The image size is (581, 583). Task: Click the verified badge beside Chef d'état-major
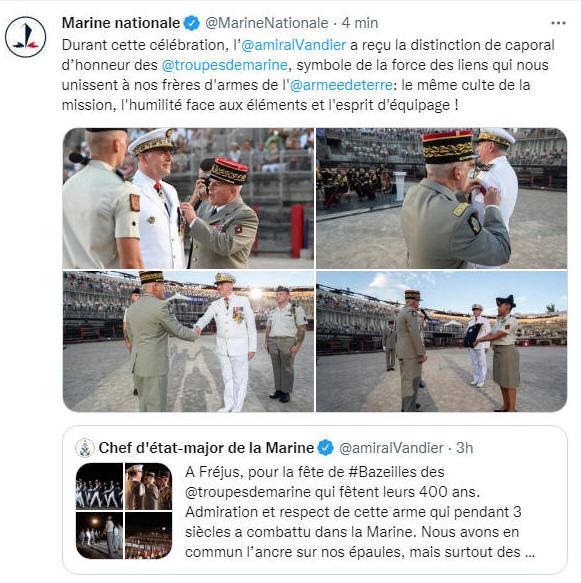pyautogui.click(x=326, y=448)
